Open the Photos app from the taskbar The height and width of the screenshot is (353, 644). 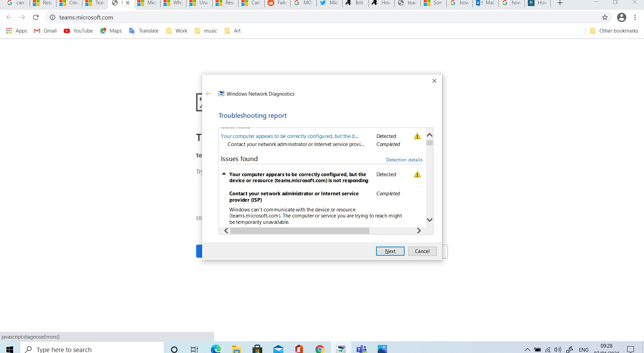(382, 349)
